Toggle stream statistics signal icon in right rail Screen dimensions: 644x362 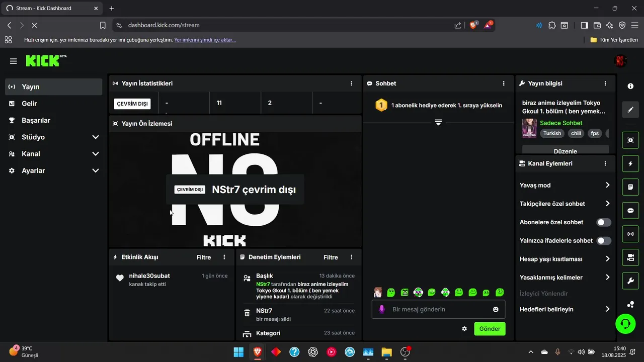pyautogui.click(x=630, y=234)
